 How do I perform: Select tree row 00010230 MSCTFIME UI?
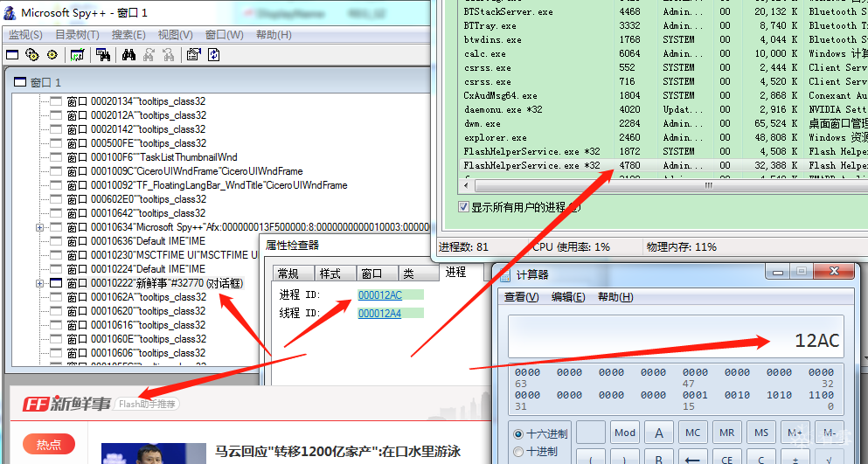click(x=163, y=254)
